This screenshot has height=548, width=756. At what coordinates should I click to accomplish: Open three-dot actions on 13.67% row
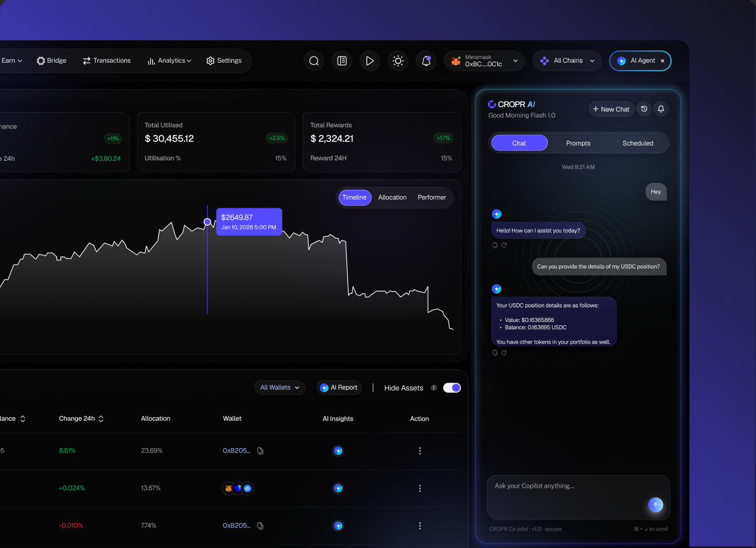point(420,488)
